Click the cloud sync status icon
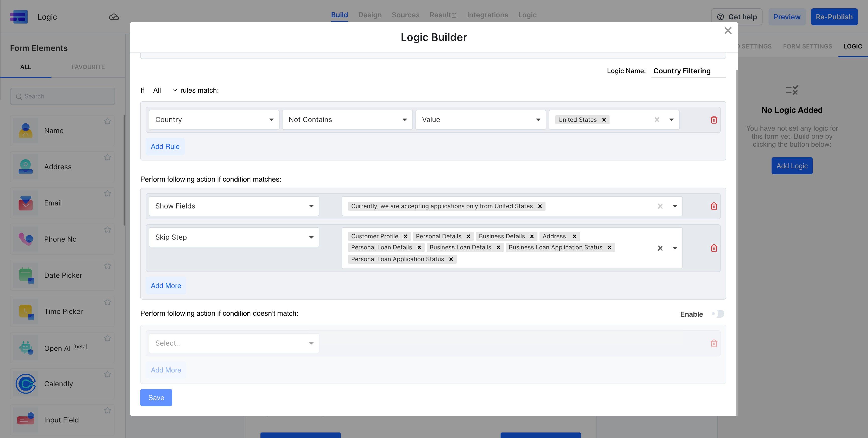The height and width of the screenshot is (438, 868). pyautogui.click(x=114, y=17)
